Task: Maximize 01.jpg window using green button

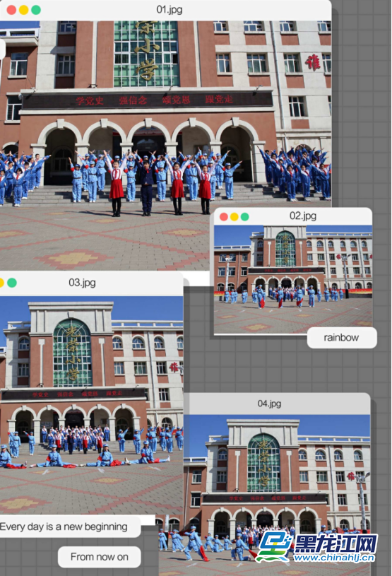Action: (36, 10)
